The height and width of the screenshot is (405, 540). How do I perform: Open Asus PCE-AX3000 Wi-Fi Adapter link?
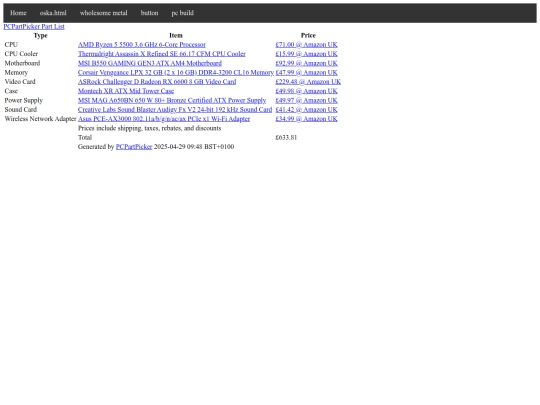(164, 119)
